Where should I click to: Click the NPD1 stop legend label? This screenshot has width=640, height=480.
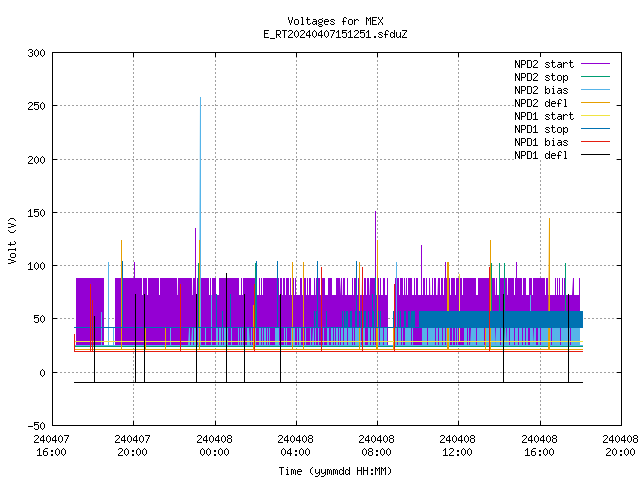(541, 129)
